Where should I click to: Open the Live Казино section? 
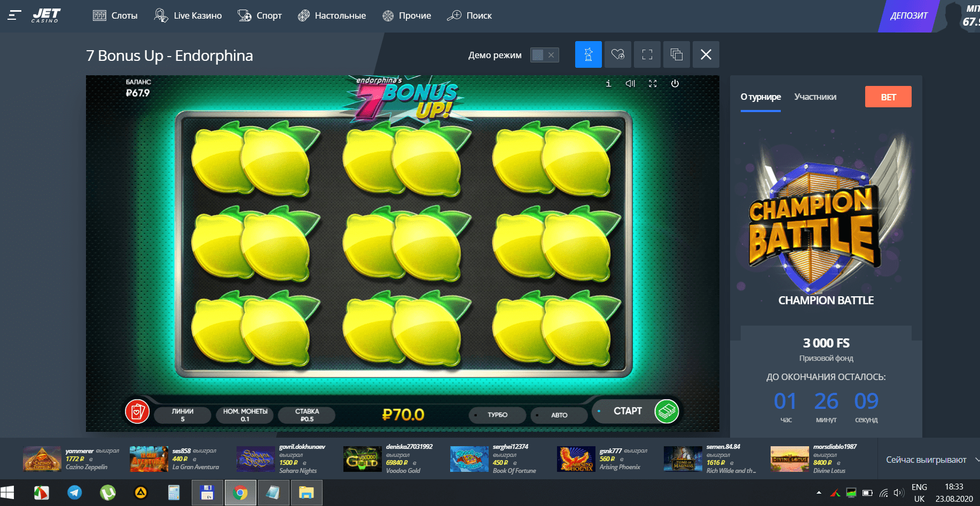pyautogui.click(x=187, y=15)
